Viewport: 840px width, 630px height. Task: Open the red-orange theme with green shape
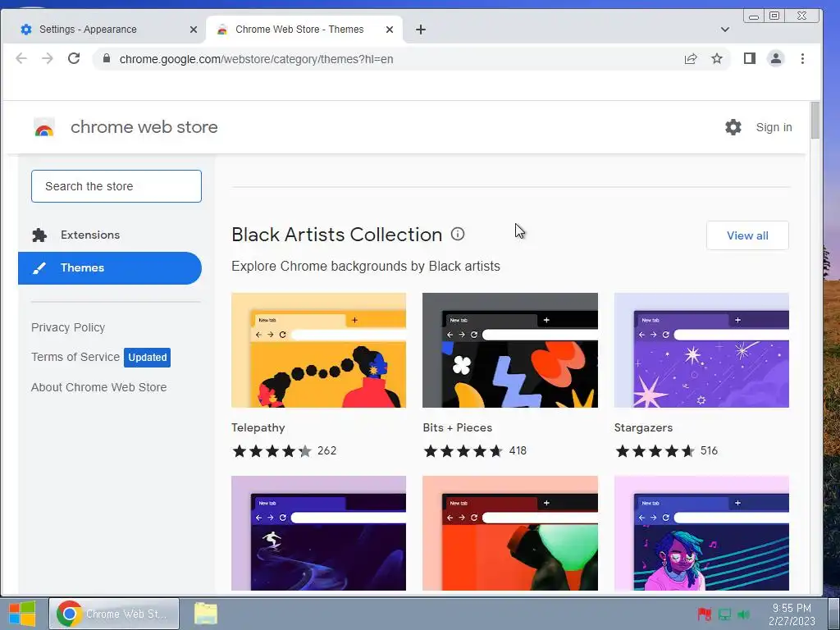tap(510, 533)
